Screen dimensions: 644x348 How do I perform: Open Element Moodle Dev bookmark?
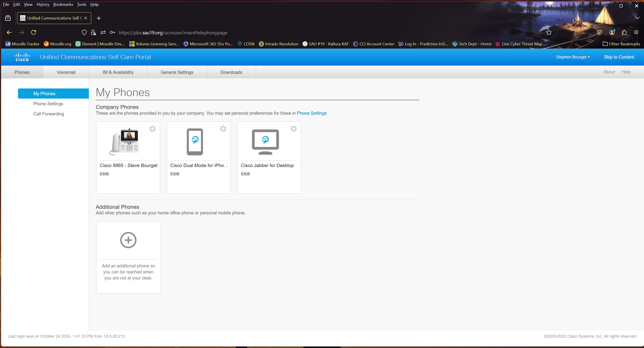click(x=100, y=44)
